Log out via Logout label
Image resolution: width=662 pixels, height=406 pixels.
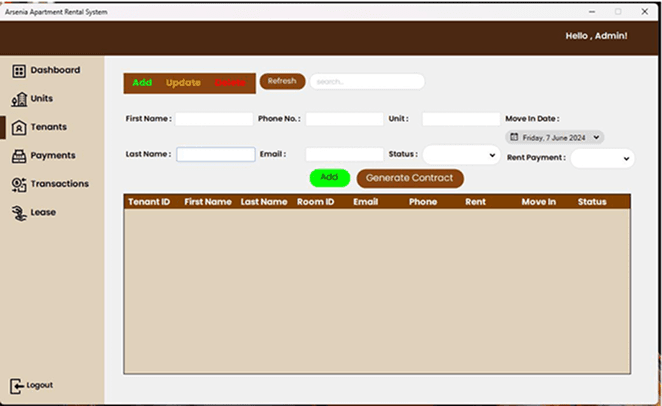(x=40, y=385)
